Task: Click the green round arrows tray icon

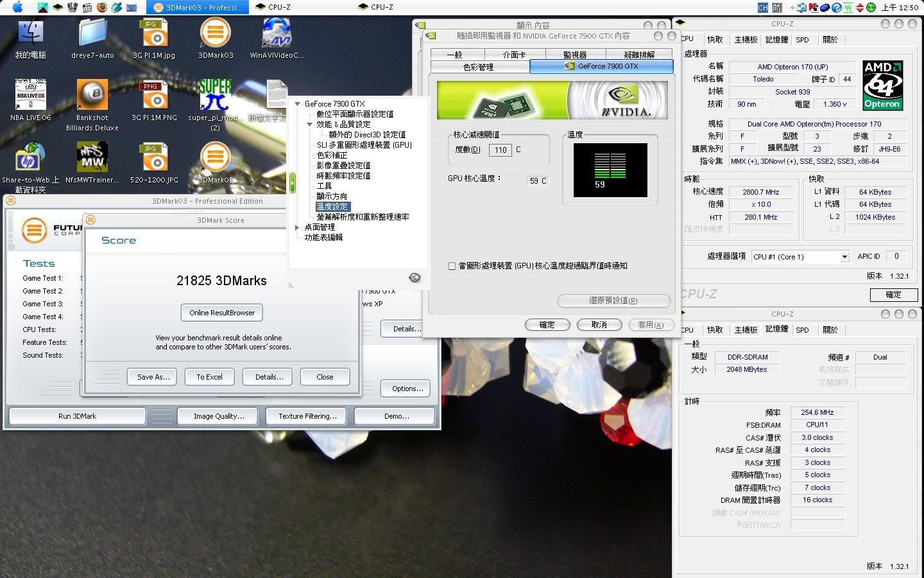Action: click(x=871, y=8)
